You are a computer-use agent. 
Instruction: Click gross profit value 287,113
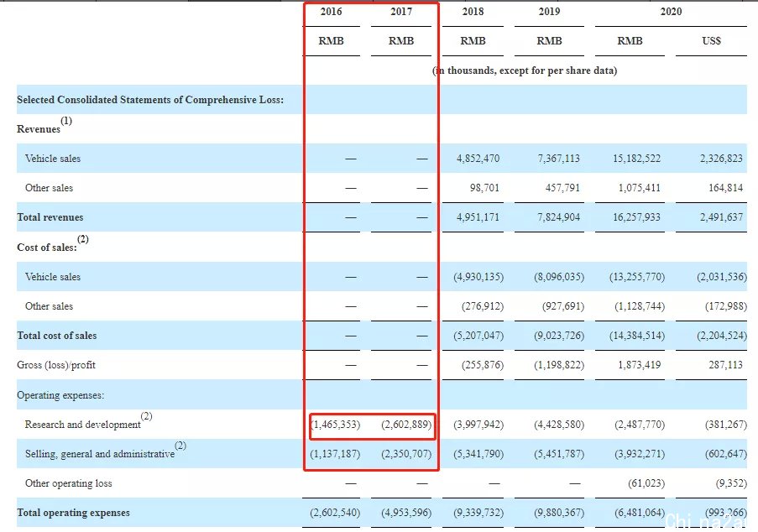(x=725, y=365)
